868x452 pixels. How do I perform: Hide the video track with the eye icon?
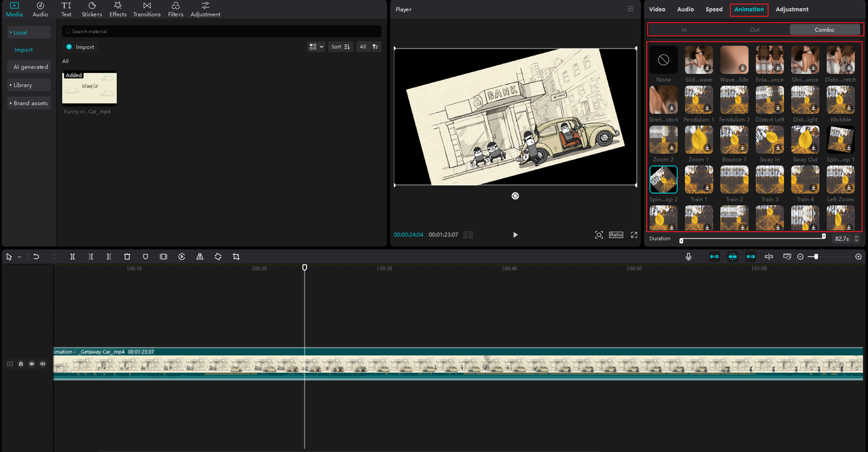[32, 364]
